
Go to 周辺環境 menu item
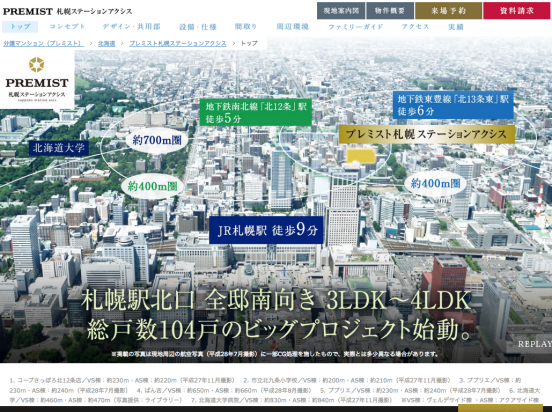pos(293,27)
